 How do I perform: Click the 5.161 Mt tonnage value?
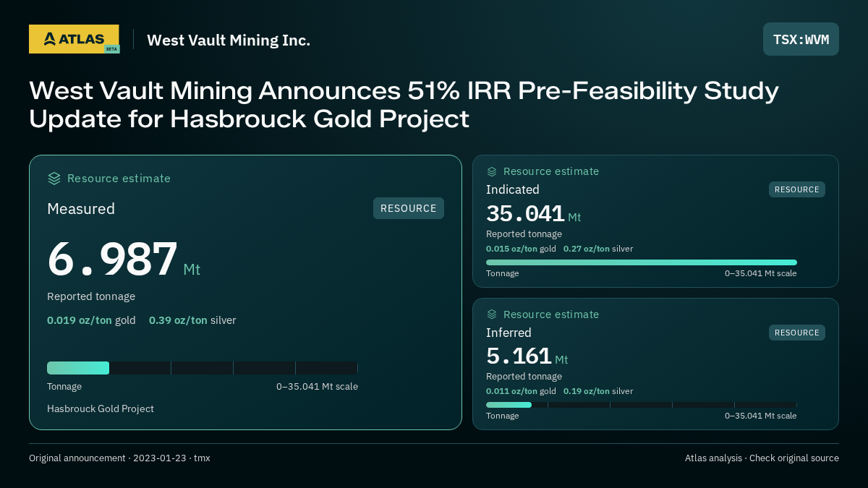[x=527, y=356]
